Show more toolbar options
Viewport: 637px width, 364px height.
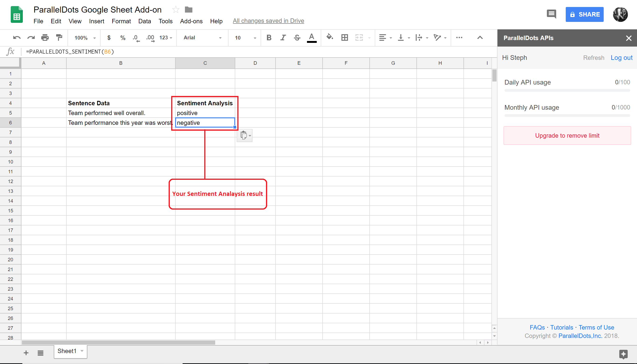[x=459, y=38]
